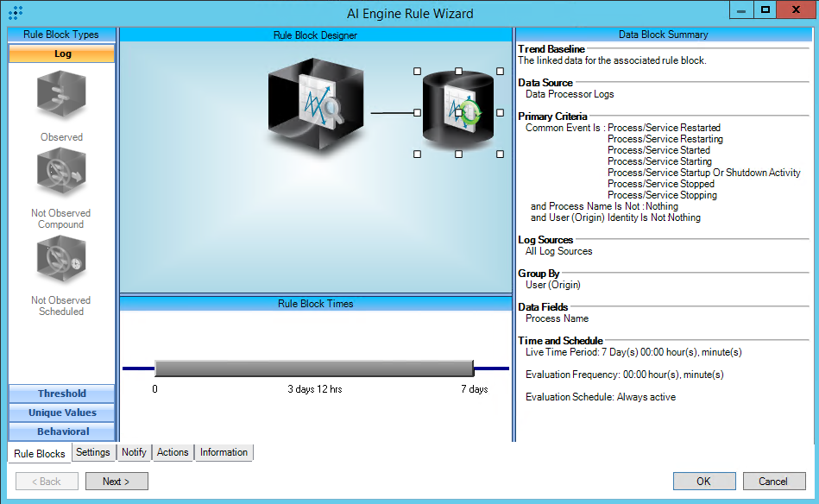Go to the Actions tab
This screenshot has height=504, width=819.
coord(173,452)
